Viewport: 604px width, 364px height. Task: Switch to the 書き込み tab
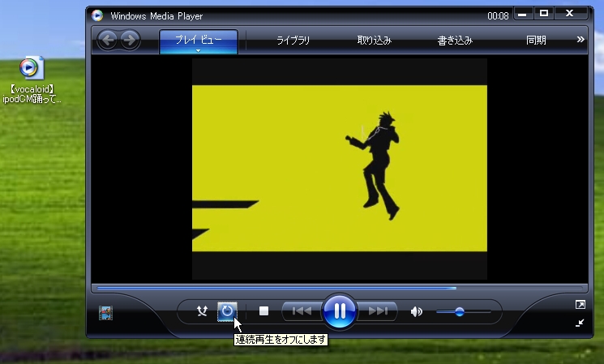pos(455,40)
